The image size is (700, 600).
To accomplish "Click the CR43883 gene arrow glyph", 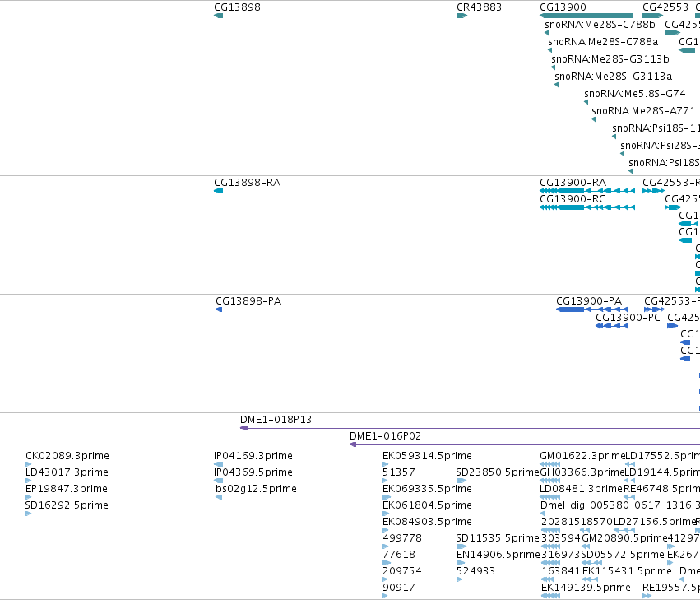I will (x=461, y=16).
